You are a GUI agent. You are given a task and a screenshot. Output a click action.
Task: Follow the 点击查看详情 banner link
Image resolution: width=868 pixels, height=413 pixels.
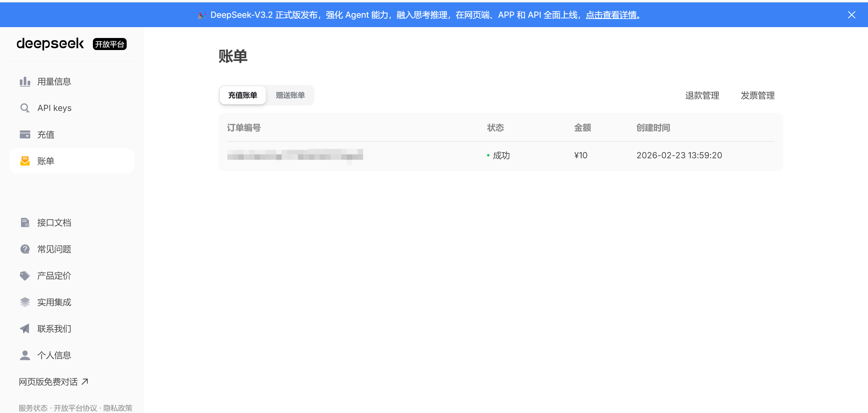coord(611,15)
